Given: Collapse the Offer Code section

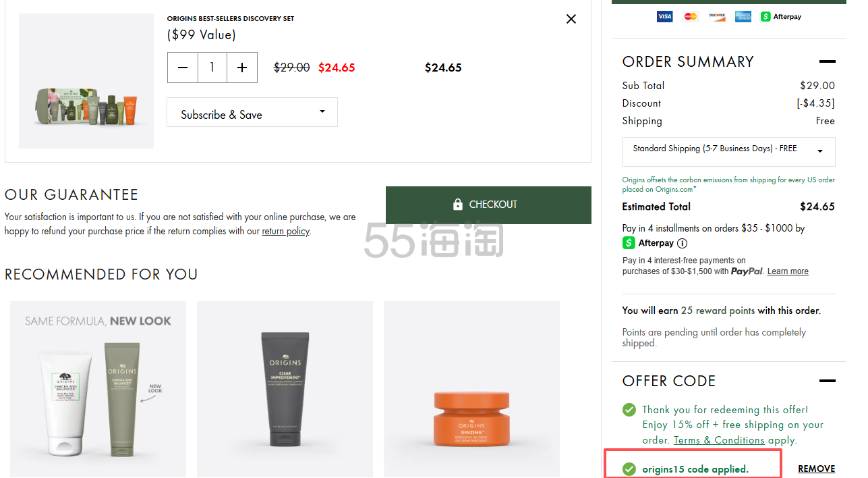Looking at the screenshot, I should [x=827, y=381].
